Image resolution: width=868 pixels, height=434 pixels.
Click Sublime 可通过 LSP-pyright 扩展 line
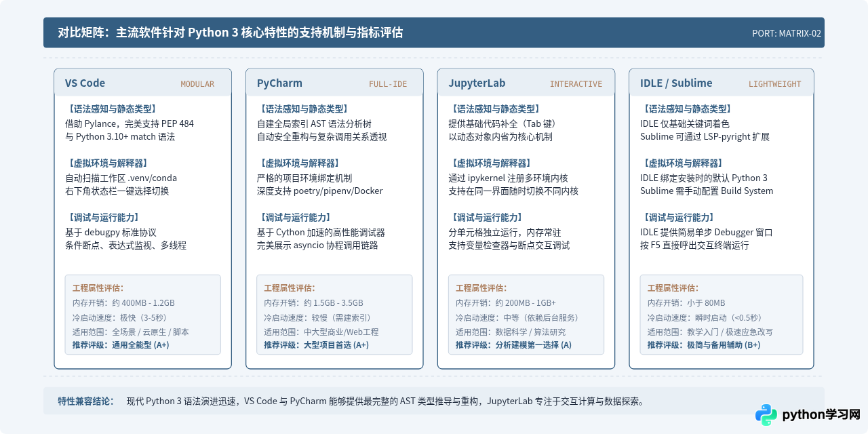705,136
